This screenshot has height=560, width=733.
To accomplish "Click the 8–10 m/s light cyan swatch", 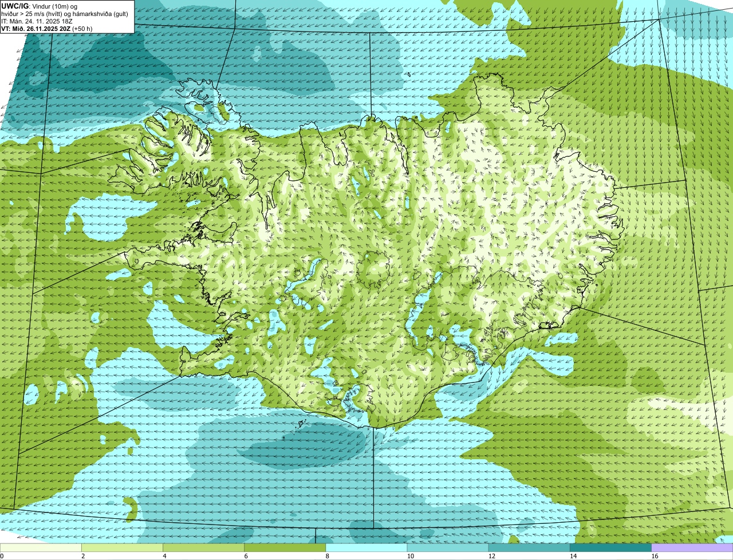I will coord(366,548).
